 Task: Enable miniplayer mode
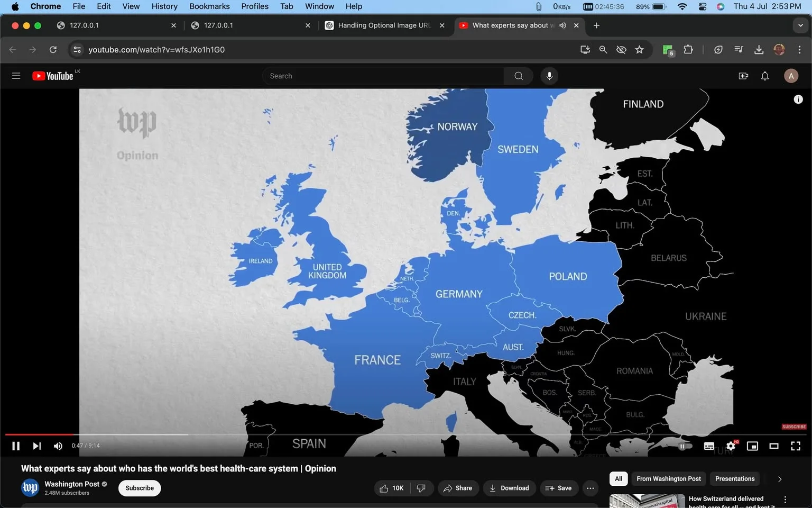[752, 446]
